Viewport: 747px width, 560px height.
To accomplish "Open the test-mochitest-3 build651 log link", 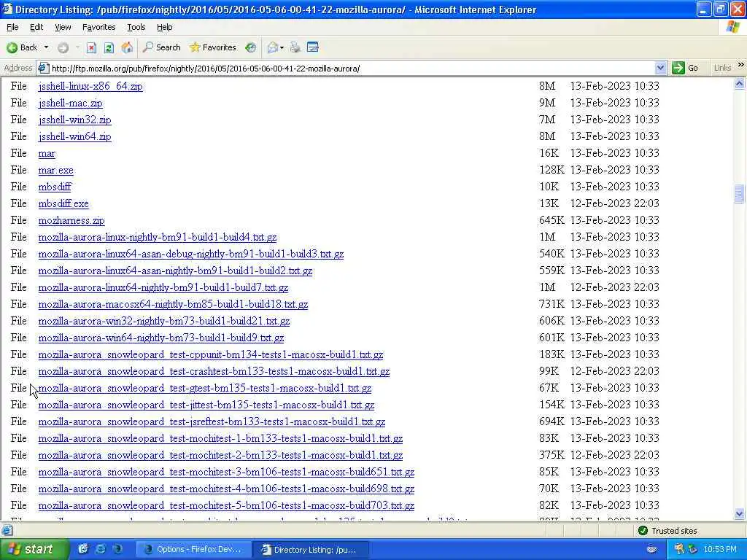I will tap(226, 472).
